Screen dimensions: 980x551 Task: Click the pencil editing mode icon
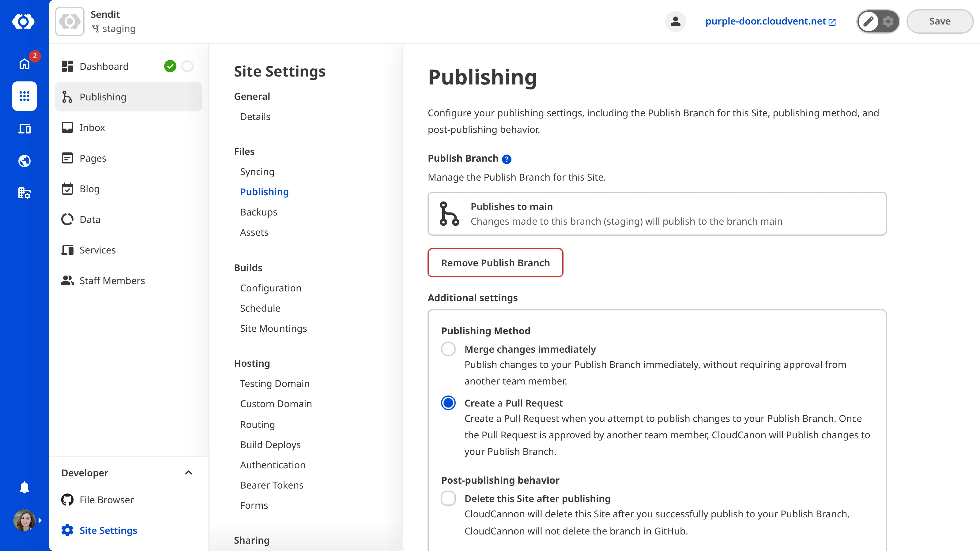click(x=869, y=22)
